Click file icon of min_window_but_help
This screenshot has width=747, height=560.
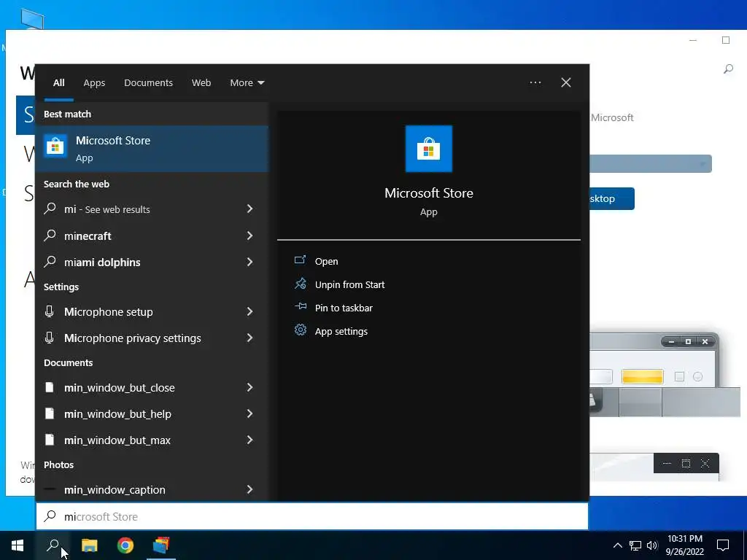(x=49, y=413)
